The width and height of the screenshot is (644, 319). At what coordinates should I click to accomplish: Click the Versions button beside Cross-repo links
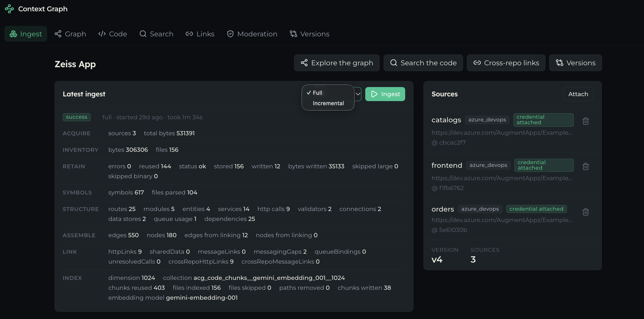point(575,63)
